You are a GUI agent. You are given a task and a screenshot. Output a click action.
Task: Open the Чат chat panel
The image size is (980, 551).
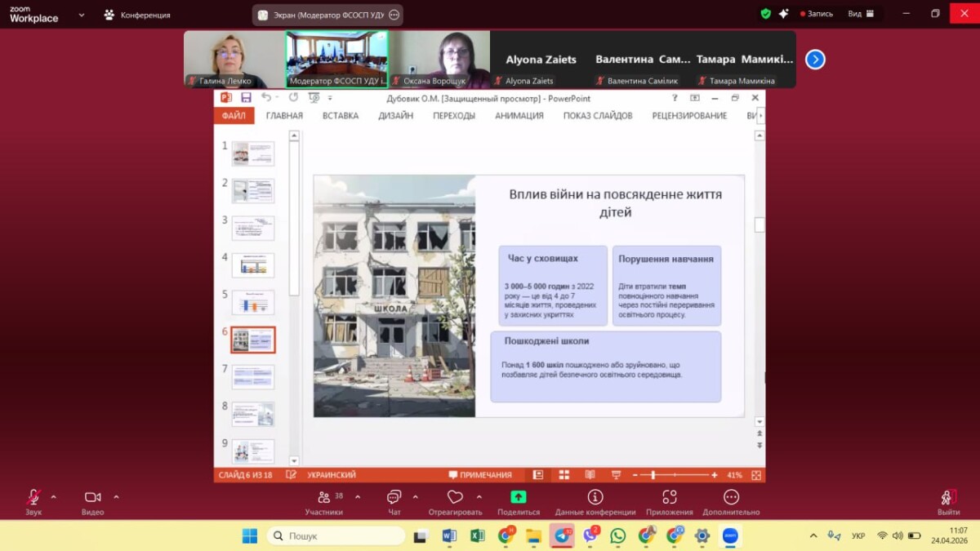pos(394,497)
